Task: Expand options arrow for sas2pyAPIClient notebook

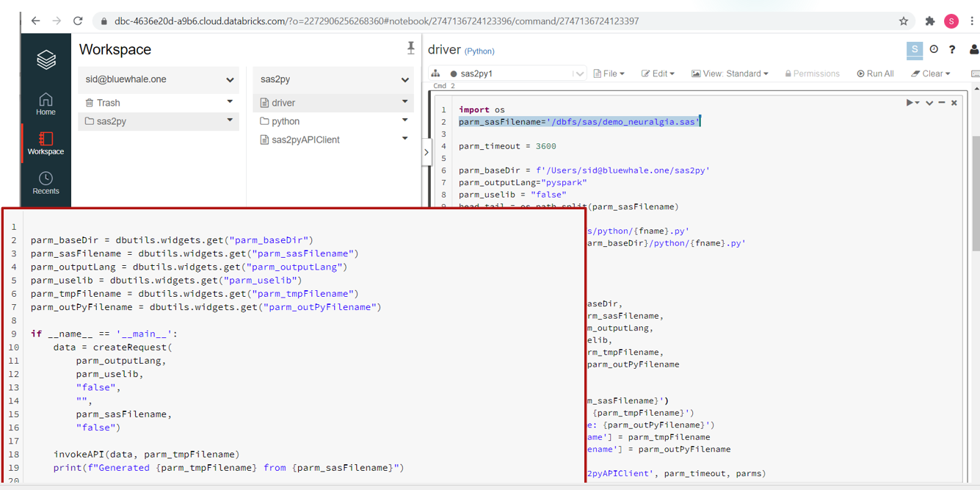Action: click(404, 139)
